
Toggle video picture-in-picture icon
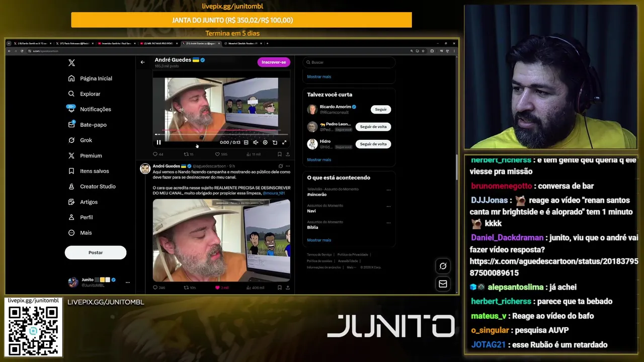(275, 142)
